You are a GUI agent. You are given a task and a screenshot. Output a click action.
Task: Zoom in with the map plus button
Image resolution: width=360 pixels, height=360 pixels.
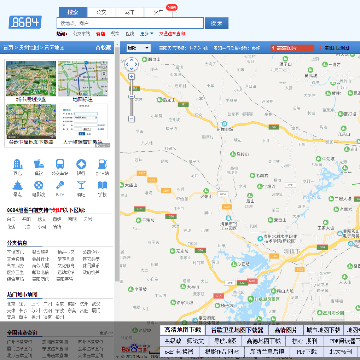pyautogui.click(x=132, y=76)
